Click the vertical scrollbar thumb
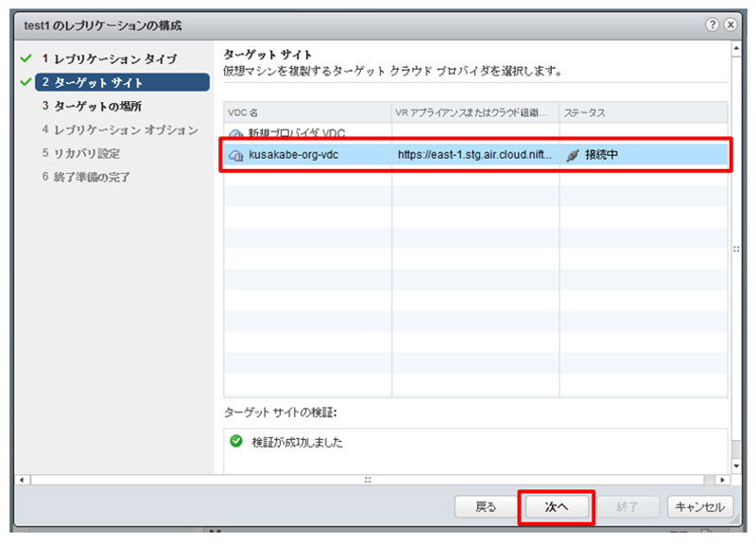This screenshot has height=544, width=756. 736,249
